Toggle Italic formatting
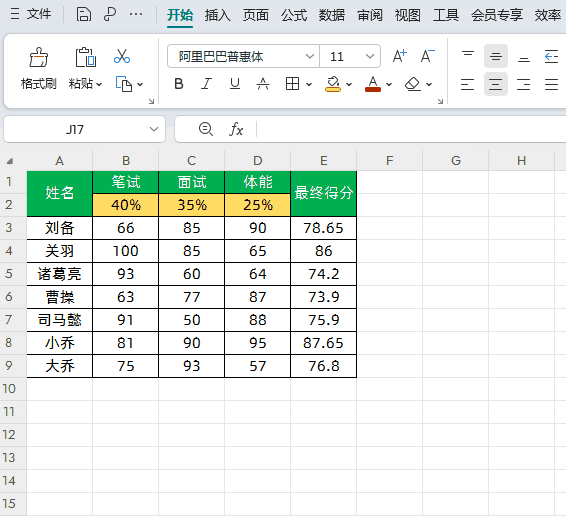This screenshot has height=516, width=566. [x=206, y=84]
